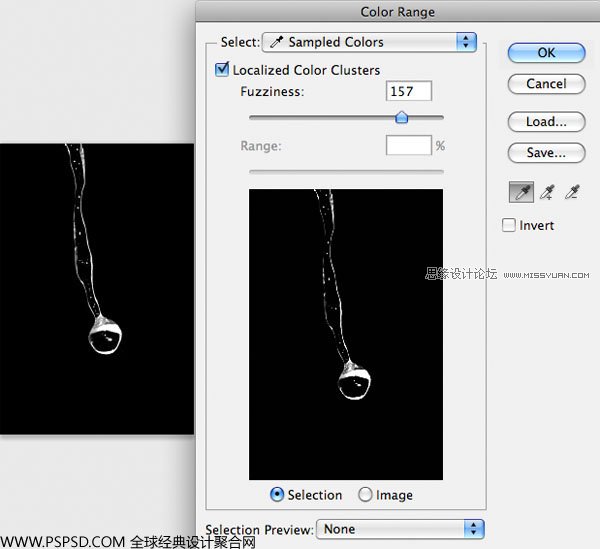Screen dimensions: 600x549
Task: Click the Range percent input field
Action: click(x=409, y=145)
